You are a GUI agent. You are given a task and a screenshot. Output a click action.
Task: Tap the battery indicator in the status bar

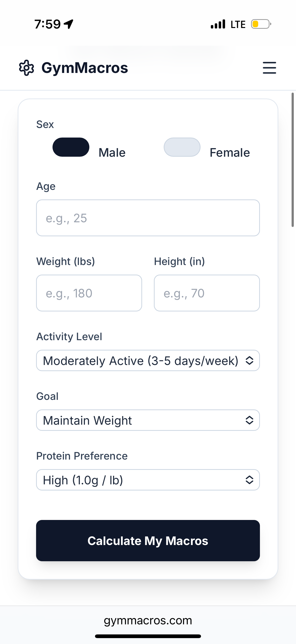click(260, 24)
